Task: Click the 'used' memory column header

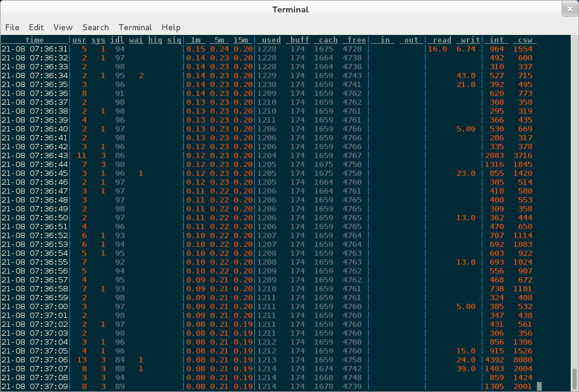Action: (271, 40)
